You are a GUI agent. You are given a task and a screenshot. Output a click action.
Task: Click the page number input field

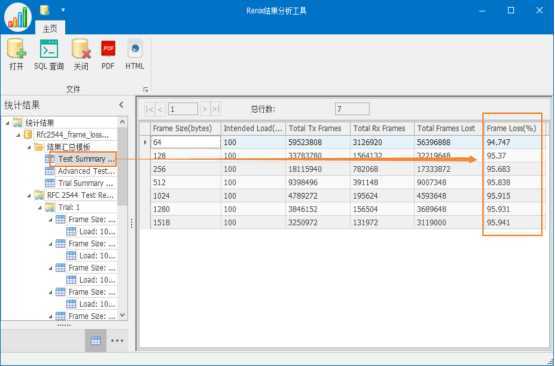tap(183, 109)
